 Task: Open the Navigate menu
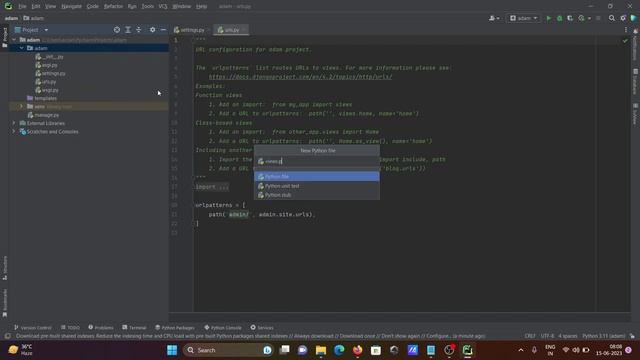tap(71, 7)
